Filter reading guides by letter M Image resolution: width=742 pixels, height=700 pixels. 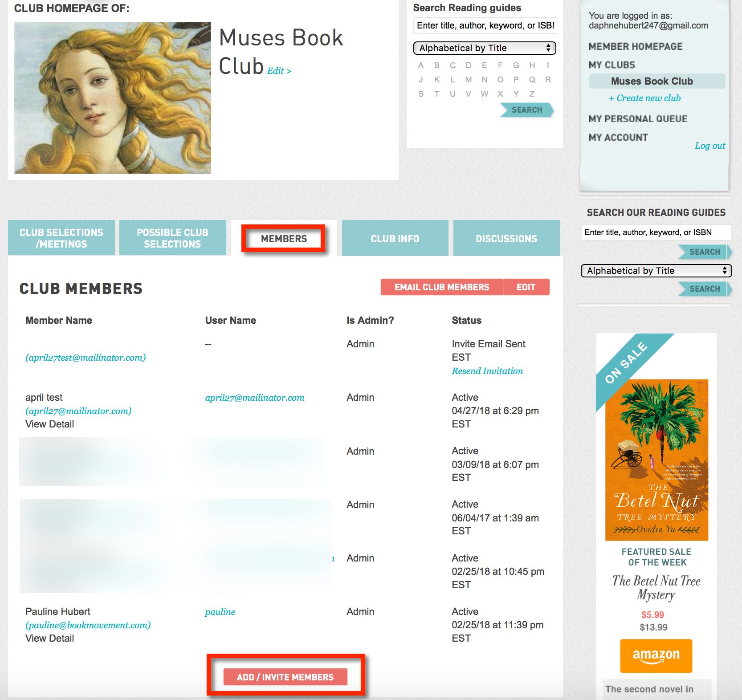[469, 80]
